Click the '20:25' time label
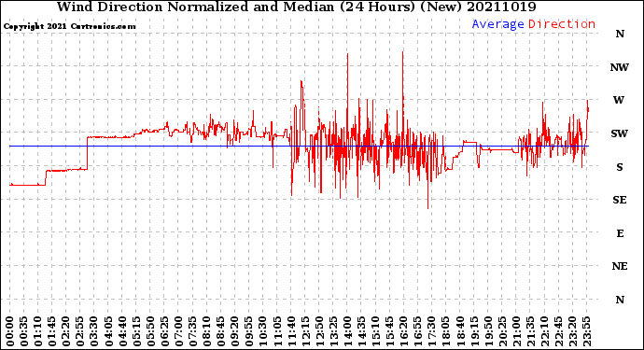 click(x=502, y=331)
